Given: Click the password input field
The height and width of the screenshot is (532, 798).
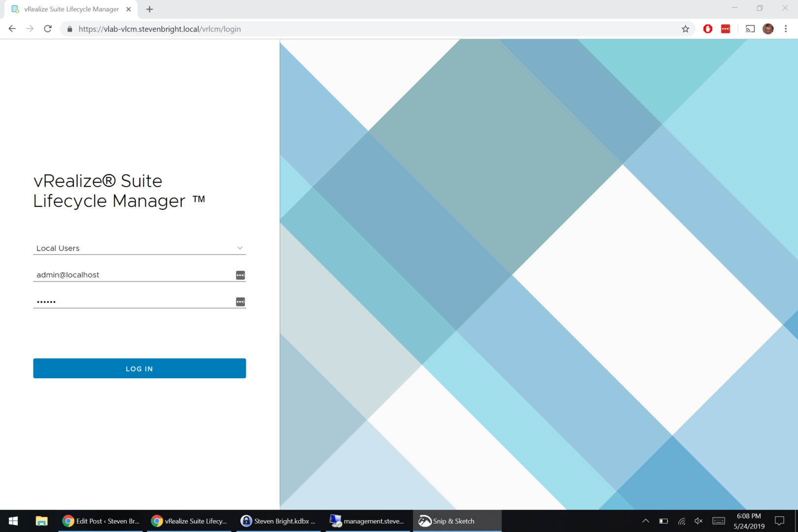Looking at the screenshot, I should pyautogui.click(x=133, y=301).
